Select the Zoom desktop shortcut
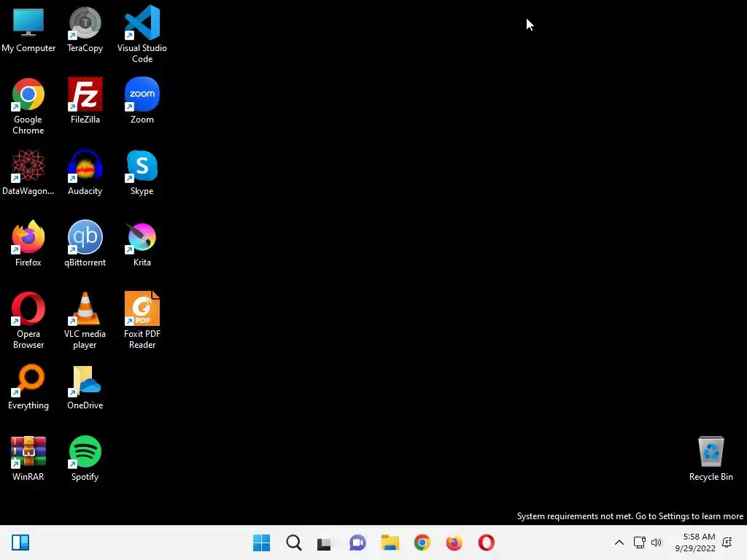 pyautogui.click(x=142, y=101)
